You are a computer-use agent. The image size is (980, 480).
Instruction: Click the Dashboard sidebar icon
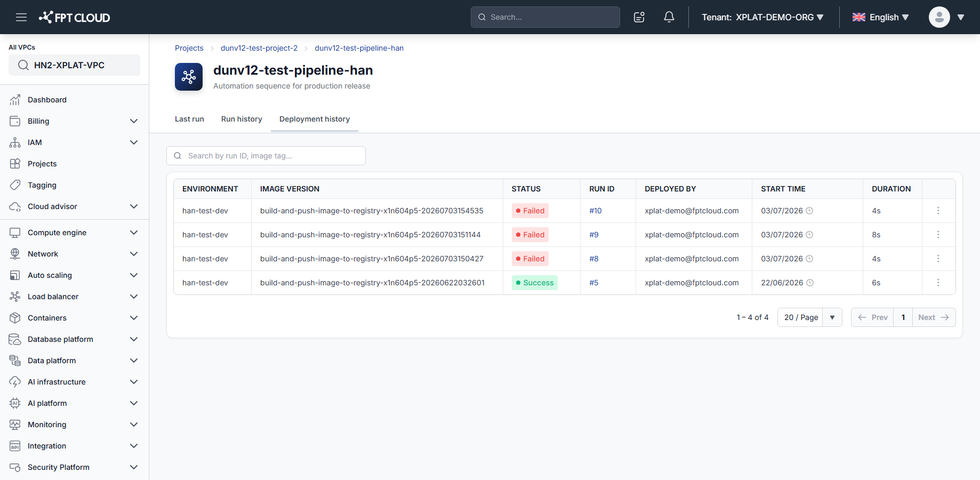pyautogui.click(x=15, y=100)
